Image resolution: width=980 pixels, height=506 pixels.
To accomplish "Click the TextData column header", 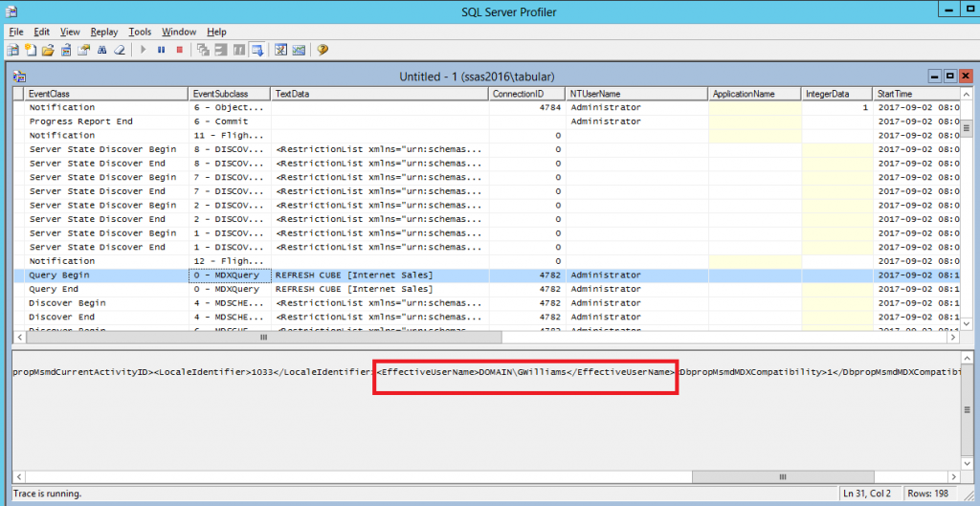I will tap(379, 94).
